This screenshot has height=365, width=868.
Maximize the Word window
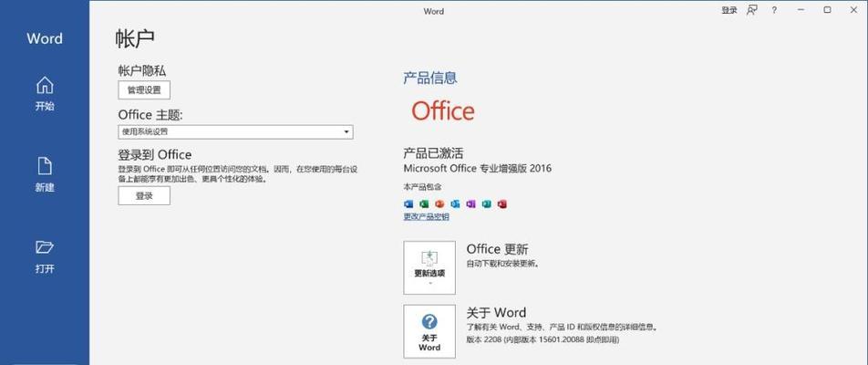pos(827,10)
